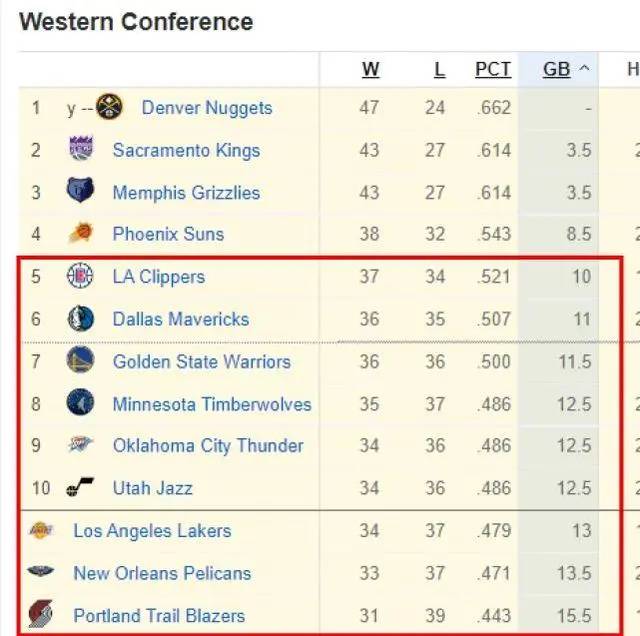Click the Denver Nuggets team logo
The height and width of the screenshot is (636, 640).
click(x=109, y=107)
